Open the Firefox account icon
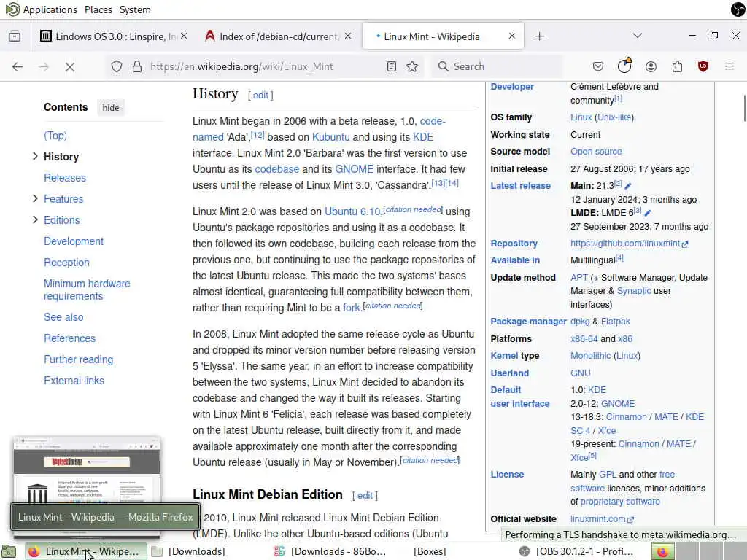Viewport: 747px width, 560px height. [x=651, y=66]
